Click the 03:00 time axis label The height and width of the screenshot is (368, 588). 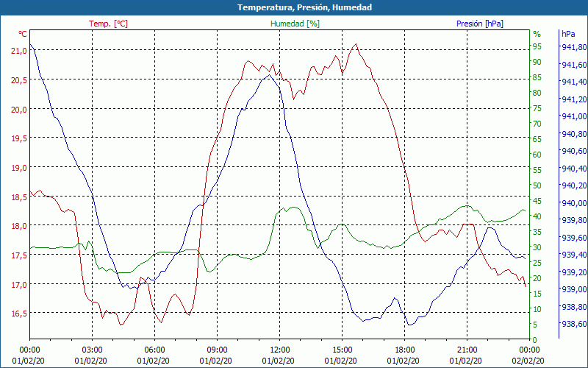click(92, 351)
